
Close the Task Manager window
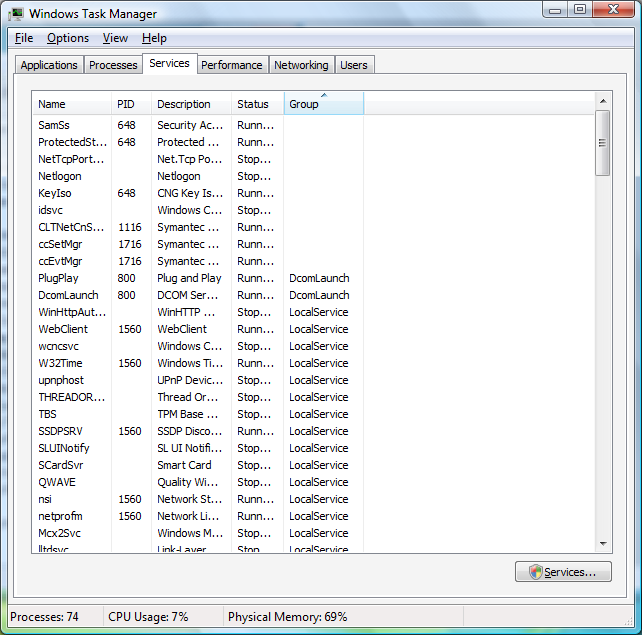pos(613,10)
